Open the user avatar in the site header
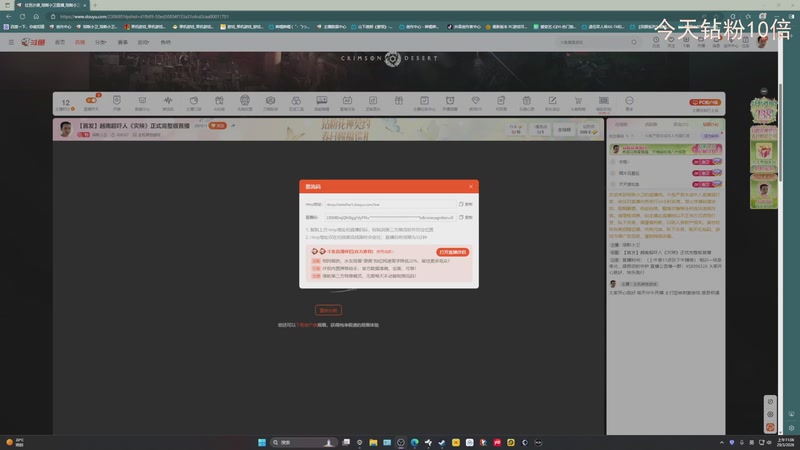This screenshot has height=450, width=800. point(762,42)
